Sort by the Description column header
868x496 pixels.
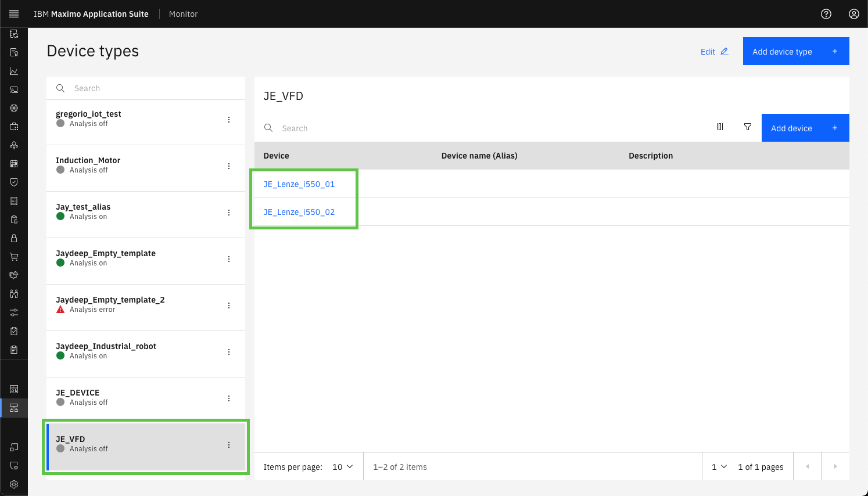click(x=651, y=156)
